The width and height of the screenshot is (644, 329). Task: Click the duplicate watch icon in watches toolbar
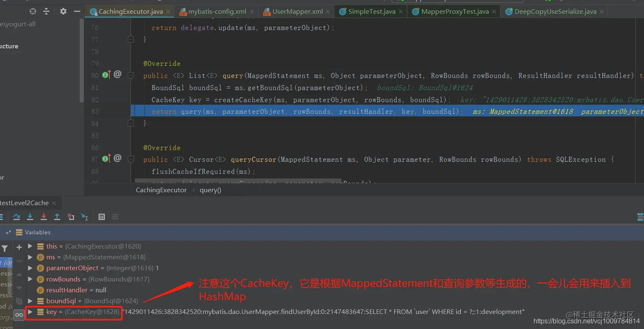(x=19, y=301)
